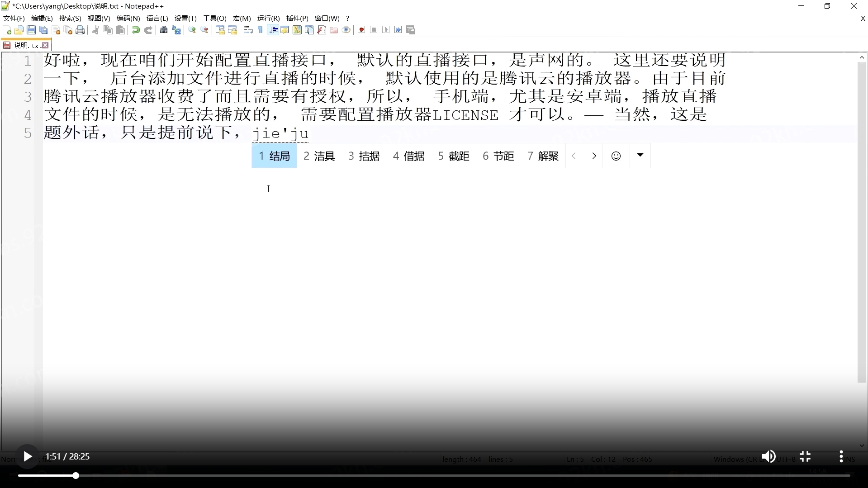
Task: Open the video player more options menu
Action: coord(841,456)
